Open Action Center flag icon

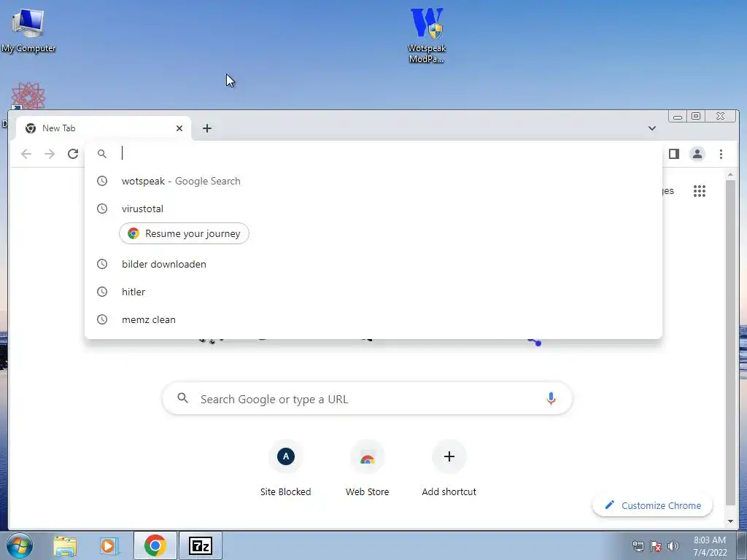656,546
